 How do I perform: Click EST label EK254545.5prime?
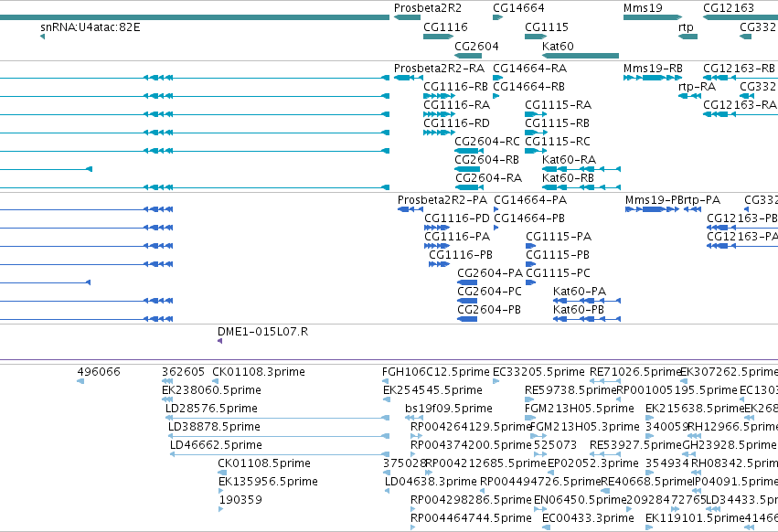coord(432,390)
